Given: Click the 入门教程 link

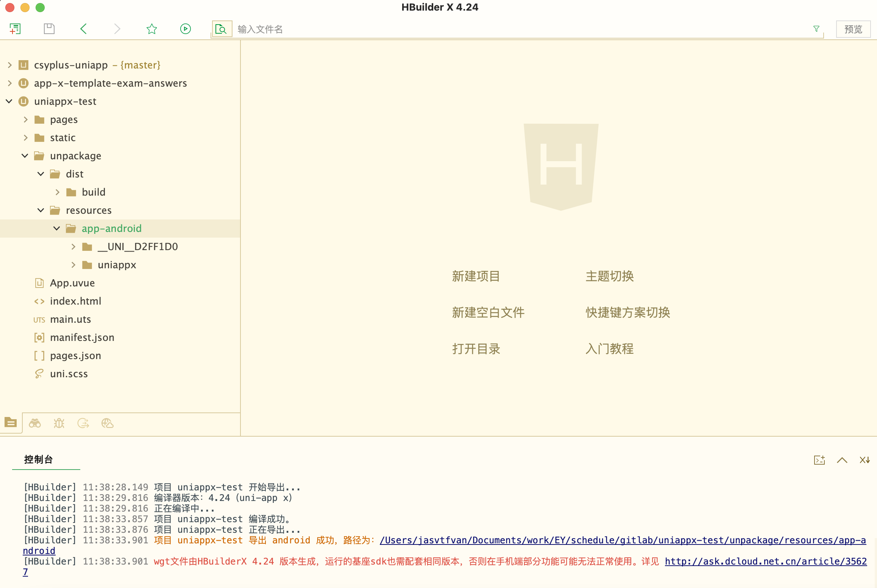Looking at the screenshot, I should click(x=610, y=349).
